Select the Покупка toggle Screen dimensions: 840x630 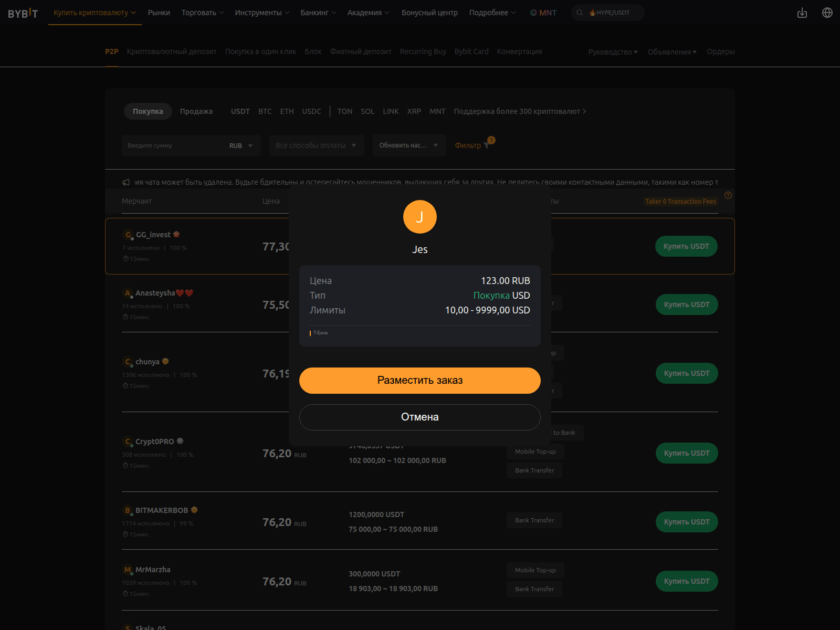148,111
